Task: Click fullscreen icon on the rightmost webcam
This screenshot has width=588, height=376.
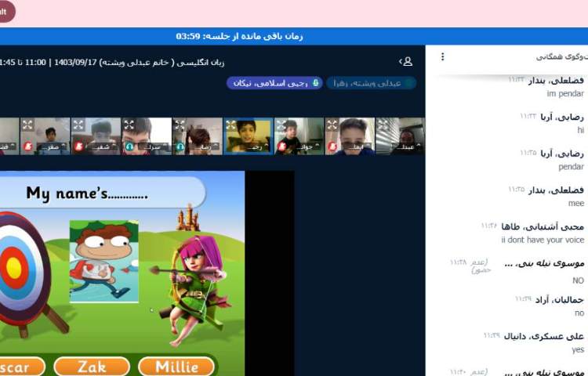Action: point(383,125)
